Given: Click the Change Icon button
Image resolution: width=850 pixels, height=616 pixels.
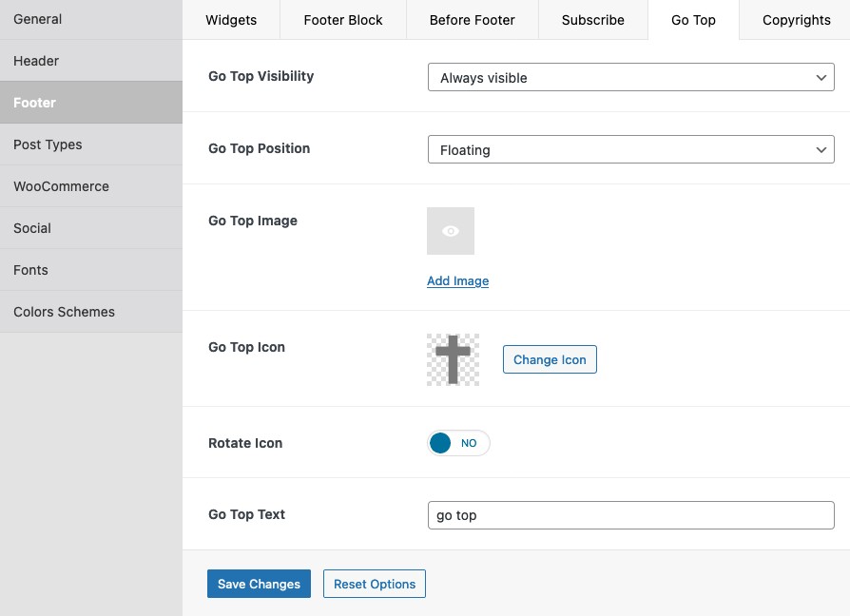Looking at the screenshot, I should click(x=550, y=359).
